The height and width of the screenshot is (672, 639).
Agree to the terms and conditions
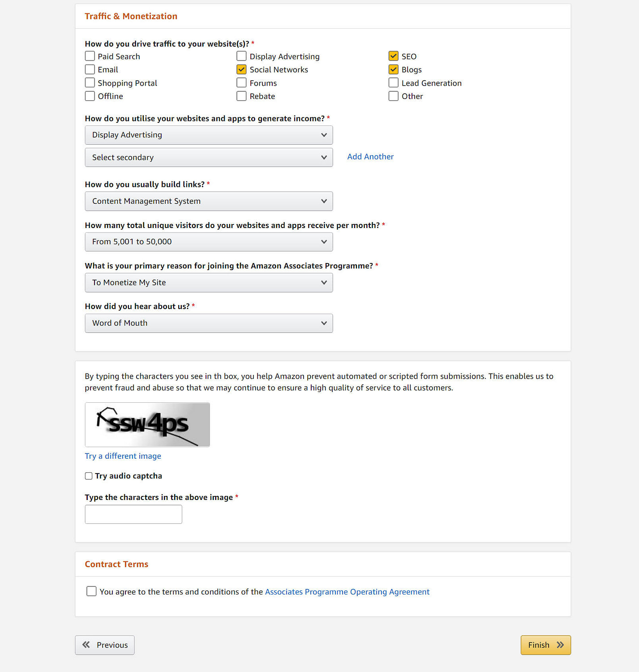[x=91, y=591]
